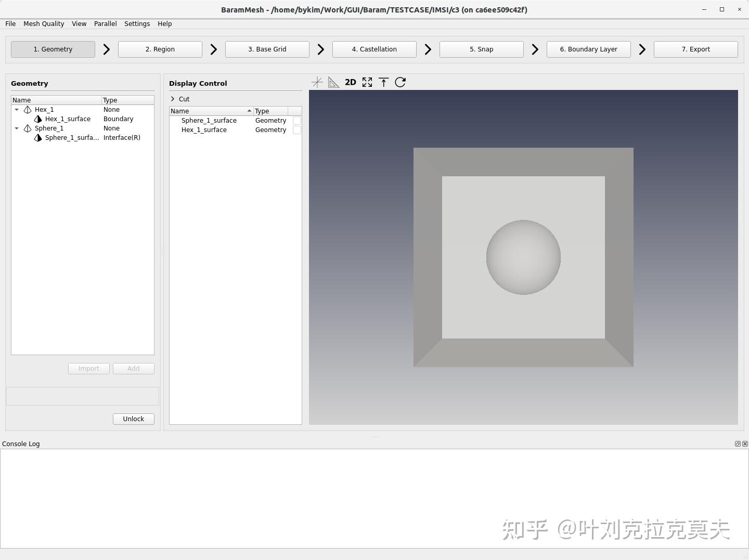The image size is (749, 560).
Task: Toggle the axes display icon
Action: [317, 82]
